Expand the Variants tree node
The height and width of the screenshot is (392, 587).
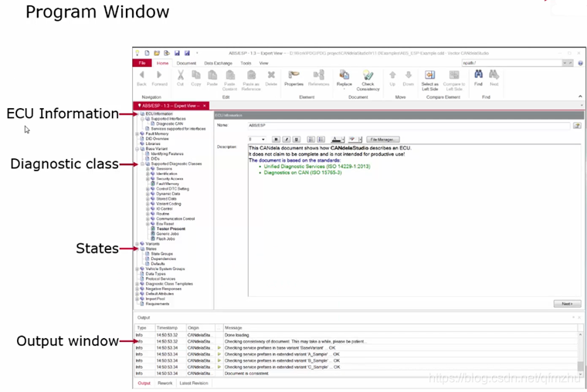pyautogui.click(x=137, y=244)
